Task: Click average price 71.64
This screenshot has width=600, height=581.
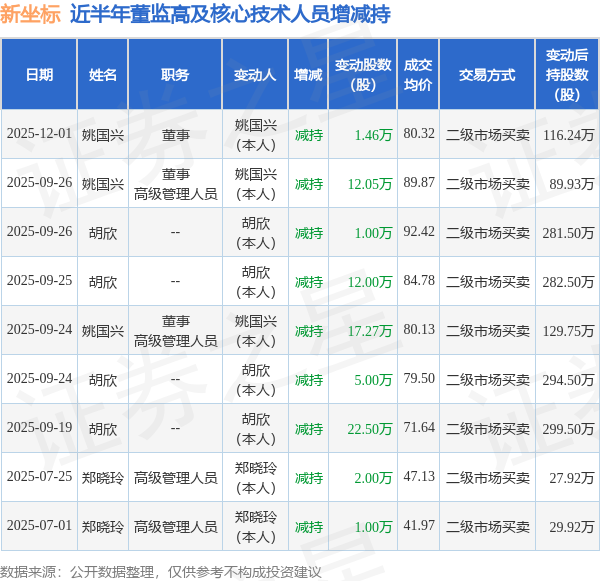Action: point(419,428)
